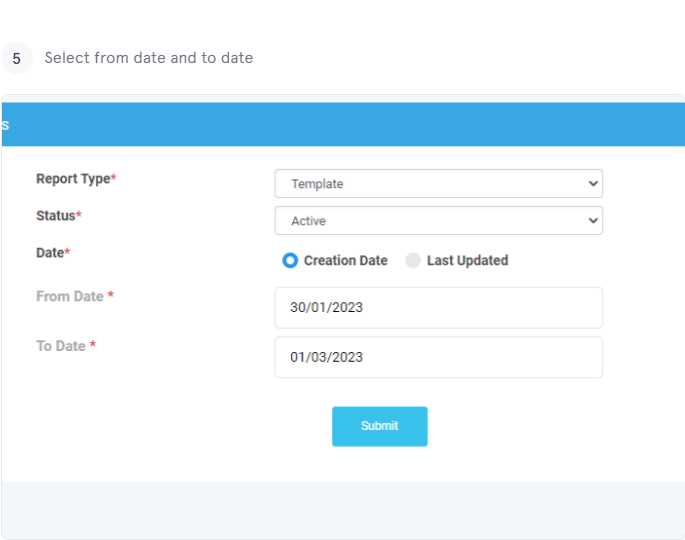Click the blue panel header bar

coord(343,125)
